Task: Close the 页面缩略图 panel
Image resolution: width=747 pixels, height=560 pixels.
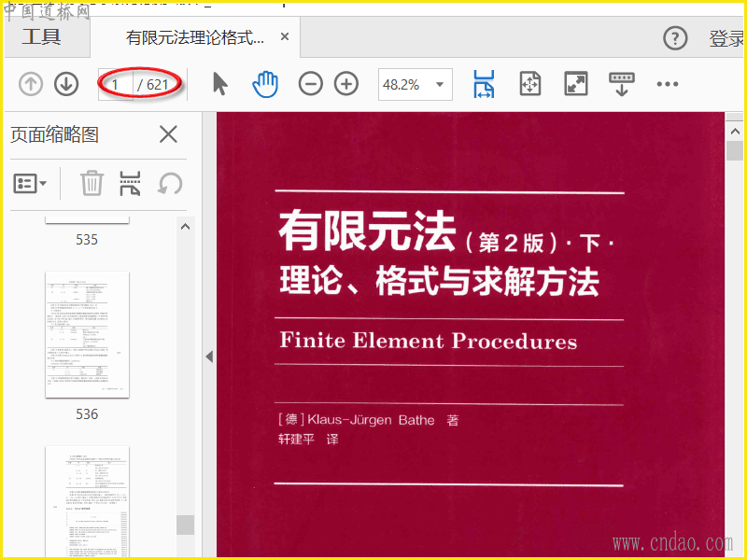Action: [x=169, y=134]
